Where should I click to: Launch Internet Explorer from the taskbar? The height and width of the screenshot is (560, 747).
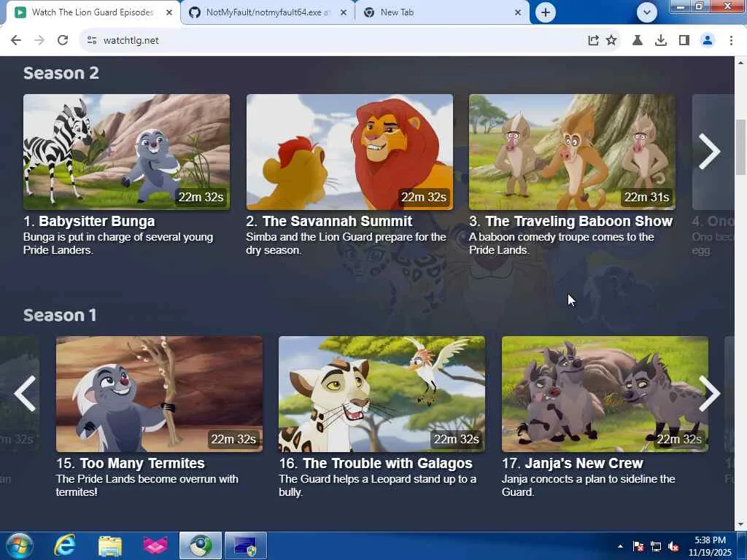(64, 545)
